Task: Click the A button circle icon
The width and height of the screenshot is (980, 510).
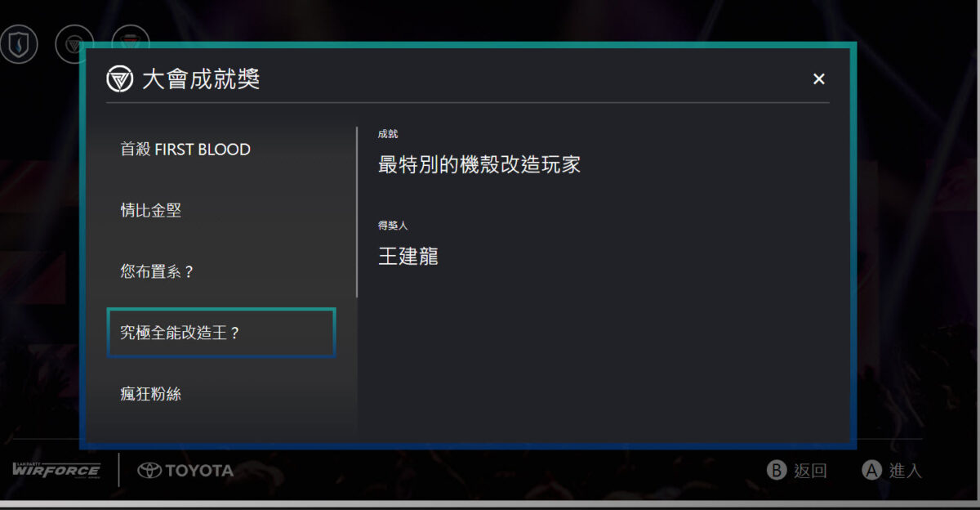Action: coord(872,470)
